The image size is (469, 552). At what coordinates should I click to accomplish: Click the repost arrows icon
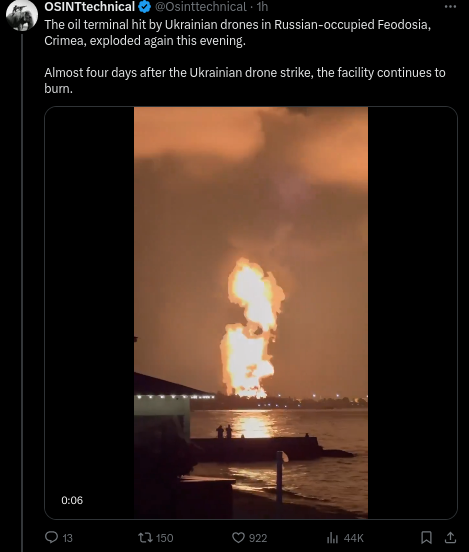[x=145, y=537]
